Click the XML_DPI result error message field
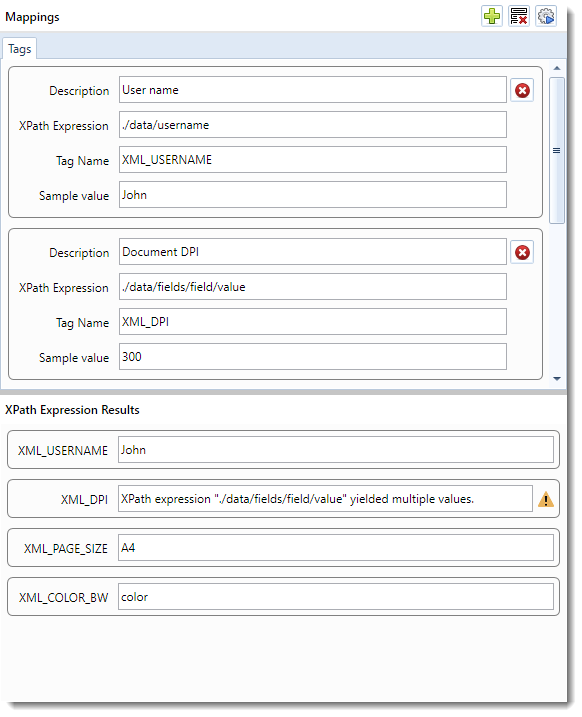The image size is (582, 717). [x=325, y=498]
